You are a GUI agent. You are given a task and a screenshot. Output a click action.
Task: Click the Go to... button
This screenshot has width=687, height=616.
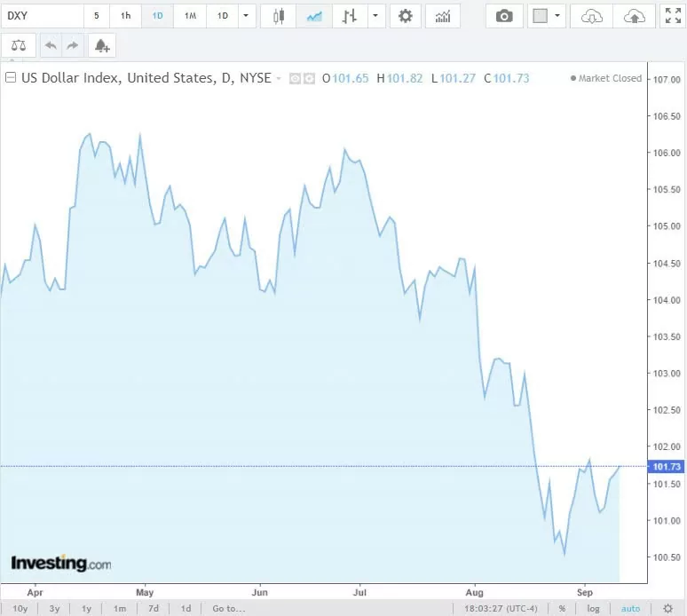click(x=228, y=608)
